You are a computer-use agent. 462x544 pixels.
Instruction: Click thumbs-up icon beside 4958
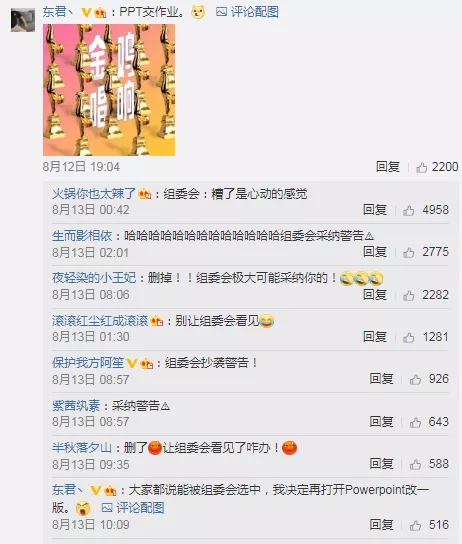[409, 211]
